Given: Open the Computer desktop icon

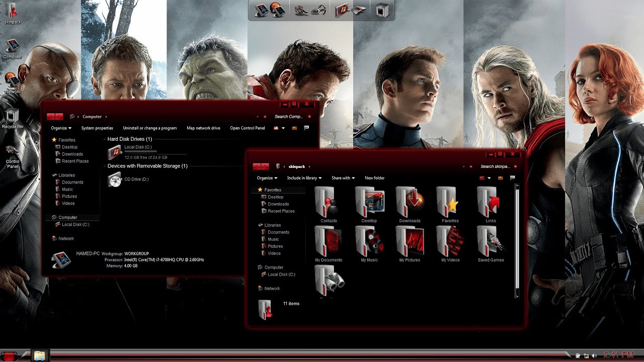Looking at the screenshot, I should pyautogui.click(x=13, y=48).
